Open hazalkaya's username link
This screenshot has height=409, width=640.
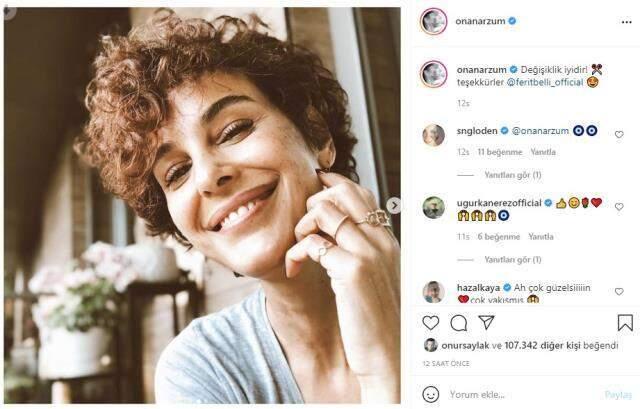click(x=477, y=287)
